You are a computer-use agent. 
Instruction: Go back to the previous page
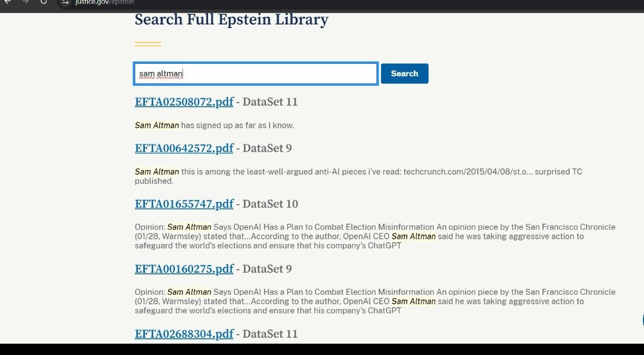[x=7, y=2]
